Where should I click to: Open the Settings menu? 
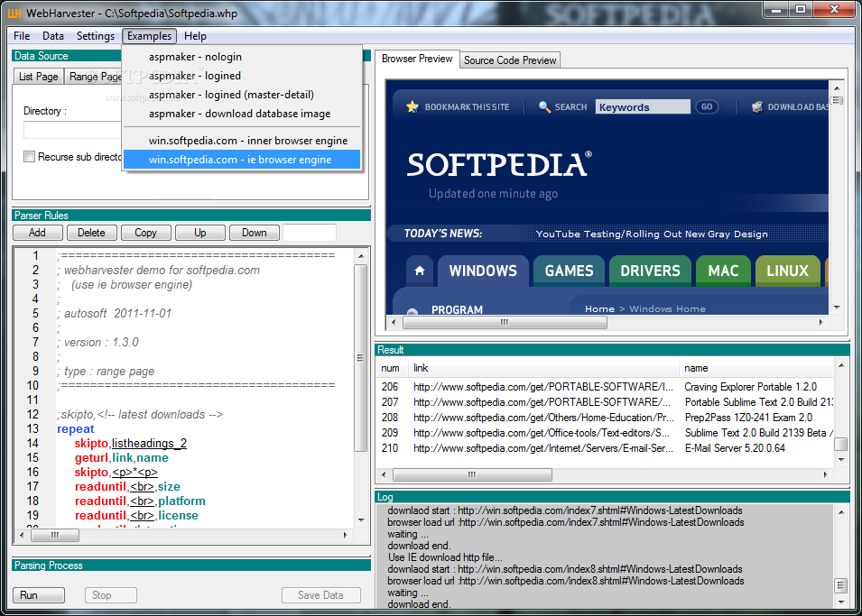(95, 36)
